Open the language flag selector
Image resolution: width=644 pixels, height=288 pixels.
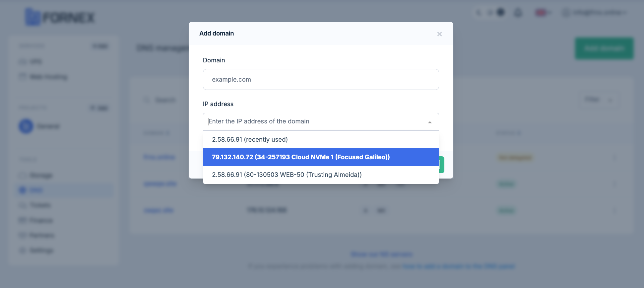[543, 13]
